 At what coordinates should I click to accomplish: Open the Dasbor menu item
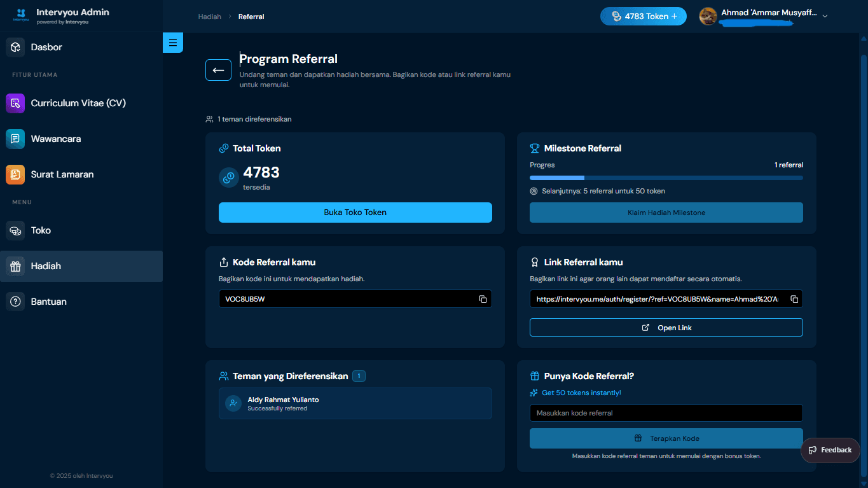[x=81, y=47]
